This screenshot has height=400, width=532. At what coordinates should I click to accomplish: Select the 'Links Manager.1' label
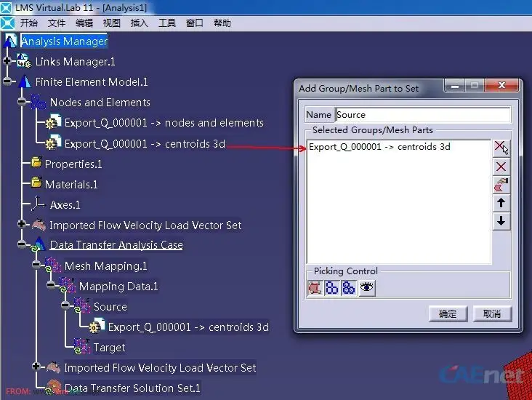coord(75,62)
